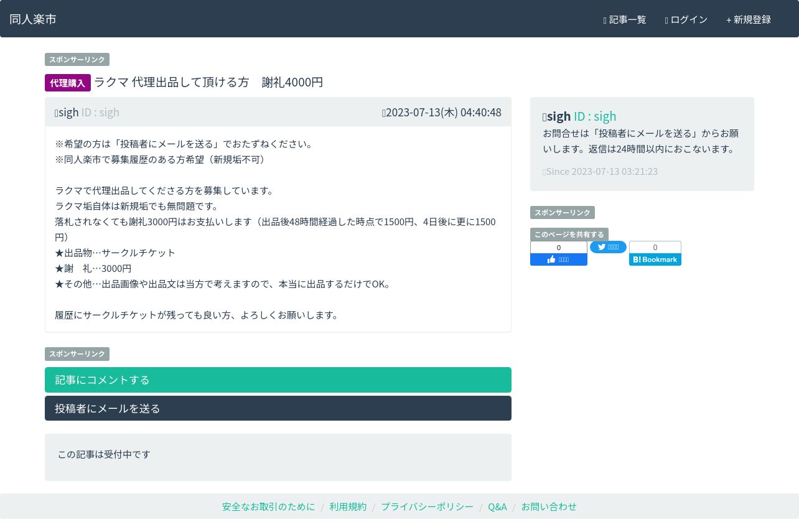This screenshot has height=532, width=799.
Task: Open the Q&A footer link
Action: coord(497,506)
